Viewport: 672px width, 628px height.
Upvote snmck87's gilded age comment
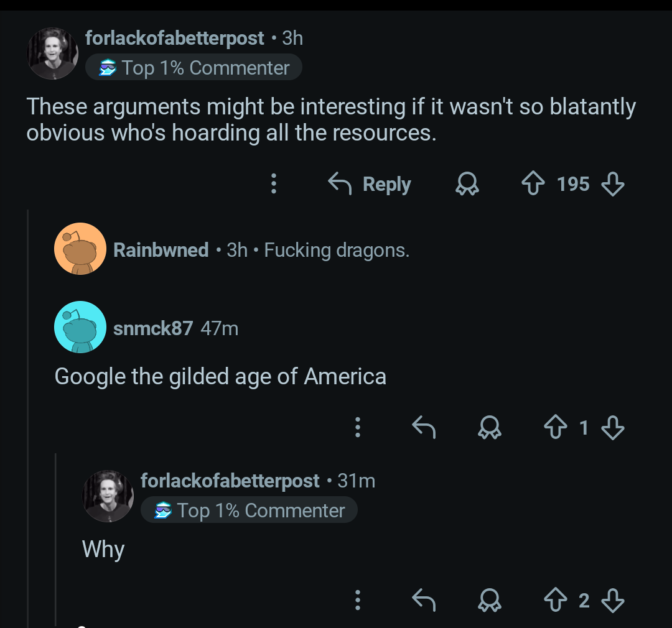(x=556, y=427)
